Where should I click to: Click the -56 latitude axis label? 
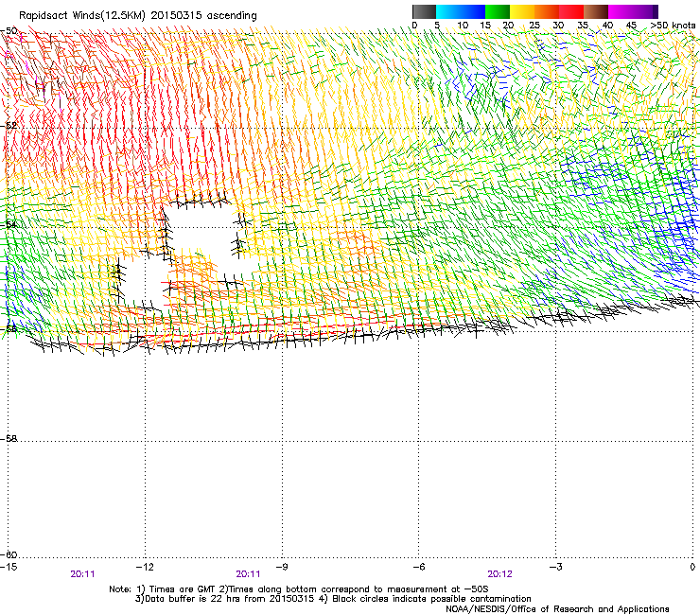(9, 328)
